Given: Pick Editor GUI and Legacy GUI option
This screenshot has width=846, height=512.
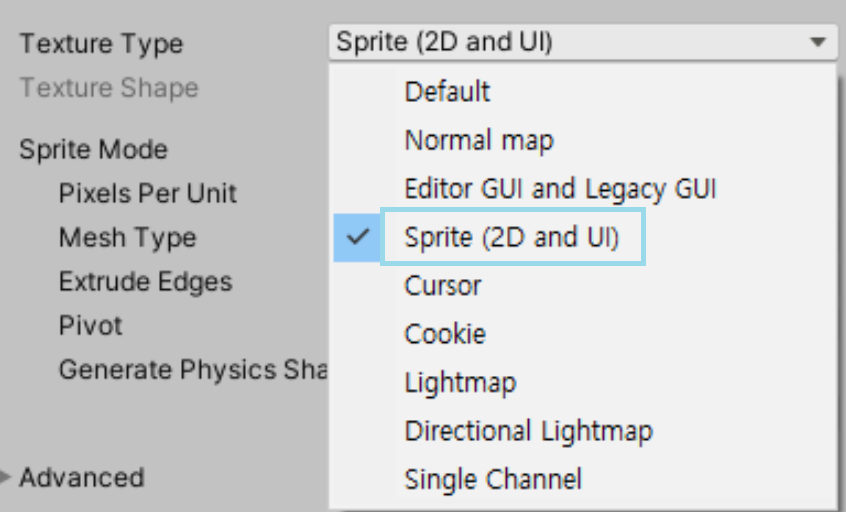Looking at the screenshot, I should tap(560, 189).
